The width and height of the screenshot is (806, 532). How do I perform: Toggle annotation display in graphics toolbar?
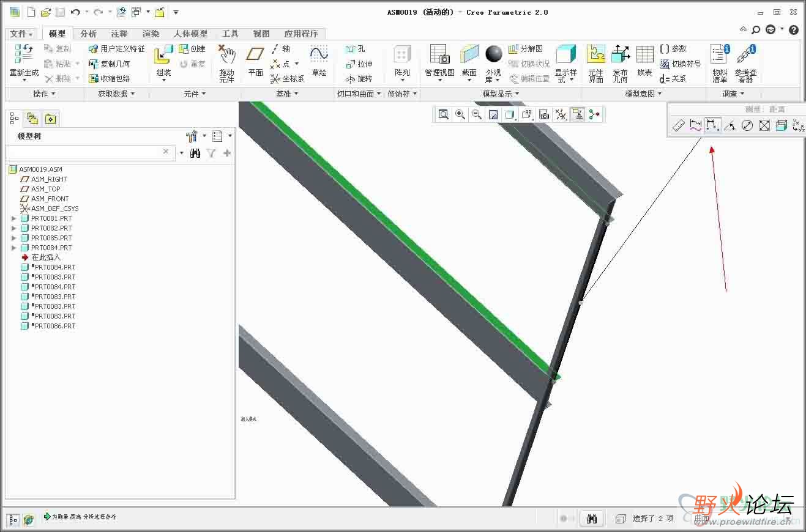(578, 114)
